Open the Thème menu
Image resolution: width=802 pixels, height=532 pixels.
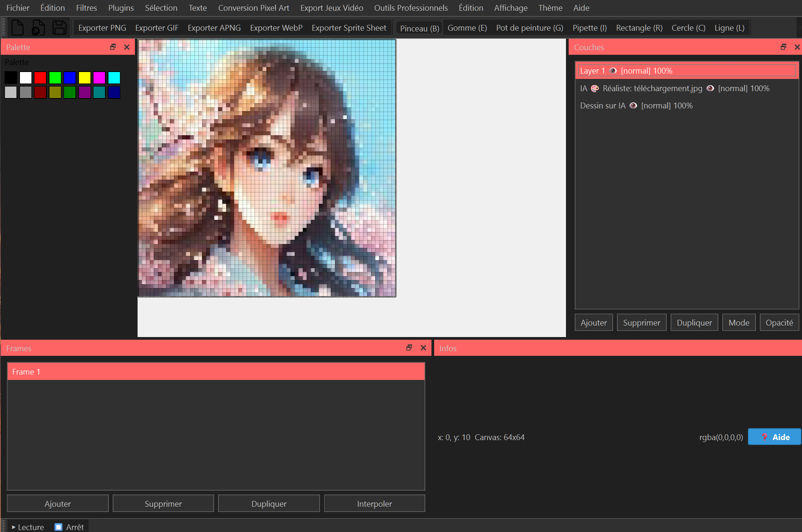pos(550,8)
